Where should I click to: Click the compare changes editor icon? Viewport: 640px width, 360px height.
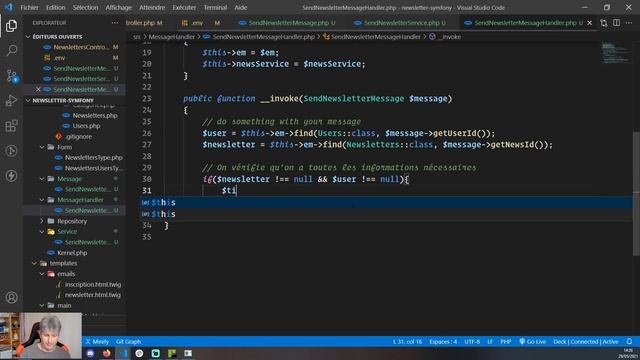click(604, 23)
